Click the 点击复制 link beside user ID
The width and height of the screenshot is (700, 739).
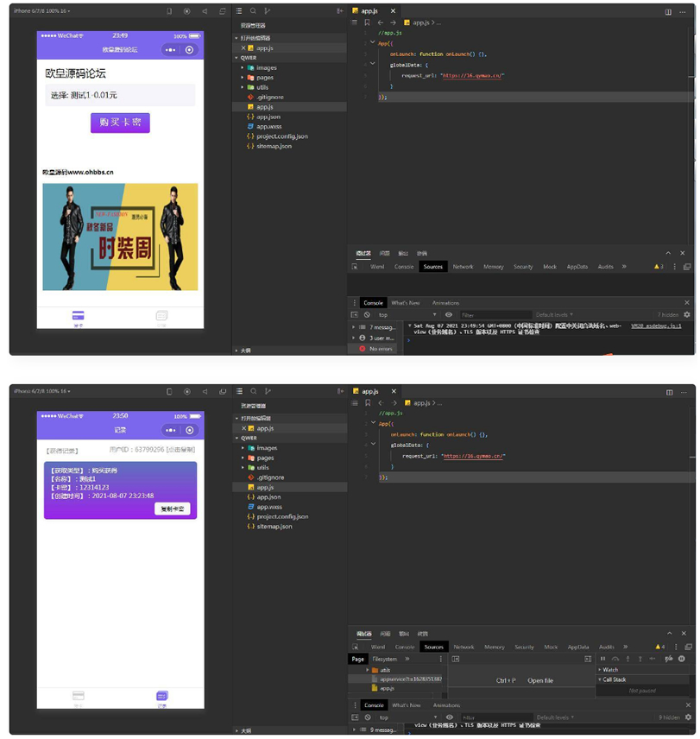(181, 450)
